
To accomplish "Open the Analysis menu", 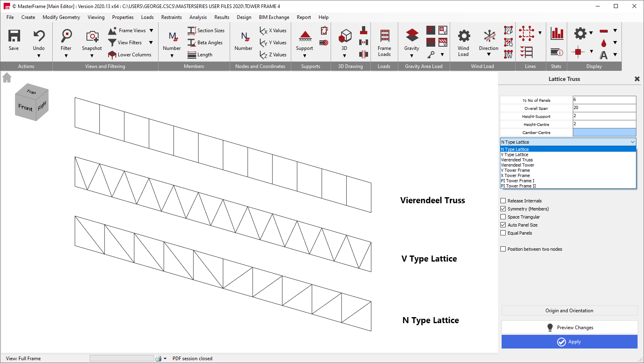I will point(198,17).
